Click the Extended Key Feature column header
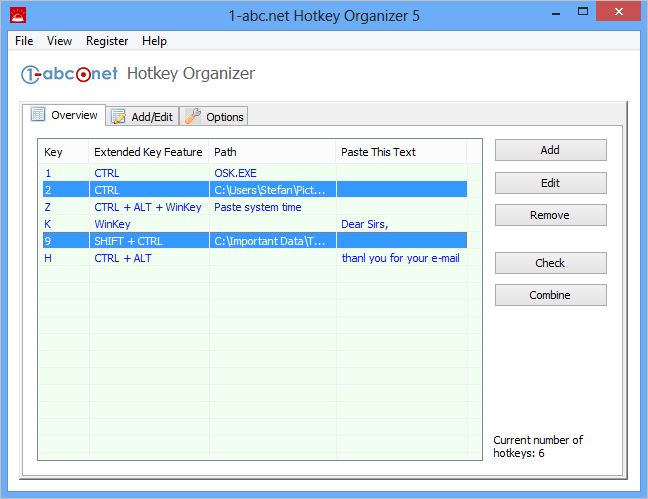 148,152
